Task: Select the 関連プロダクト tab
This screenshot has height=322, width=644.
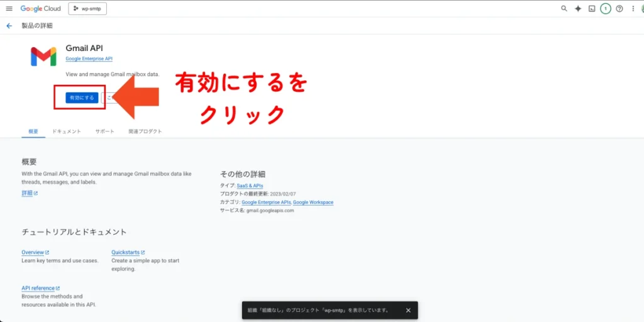Action: click(145, 131)
